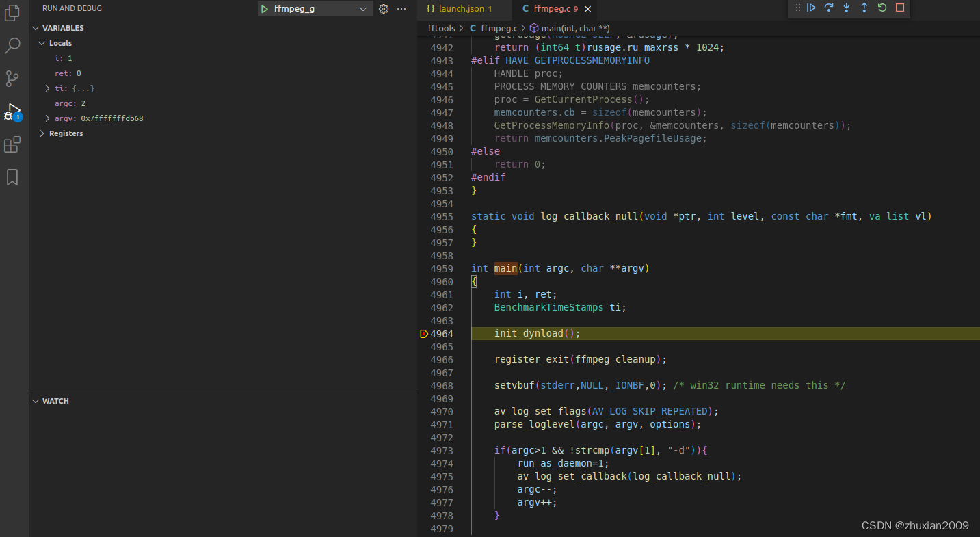This screenshot has height=537, width=980.
Task: Open the Extensions view
Action: pos(12,144)
